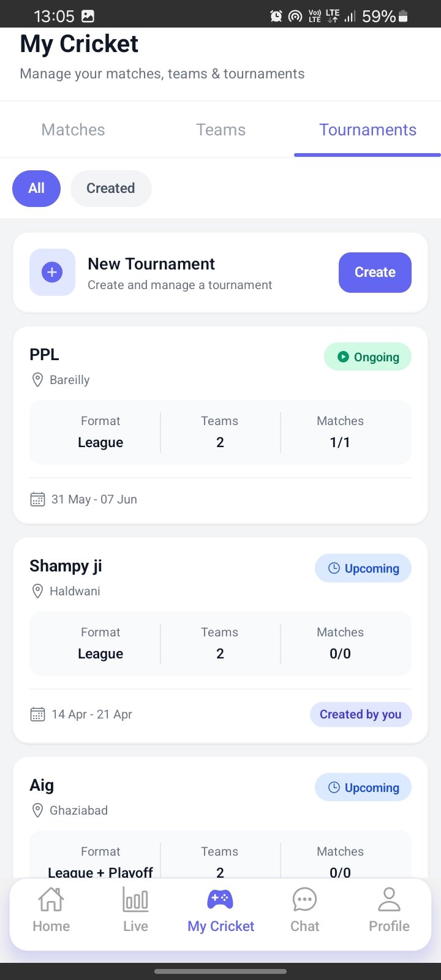Click the Create tournament button

(375, 273)
